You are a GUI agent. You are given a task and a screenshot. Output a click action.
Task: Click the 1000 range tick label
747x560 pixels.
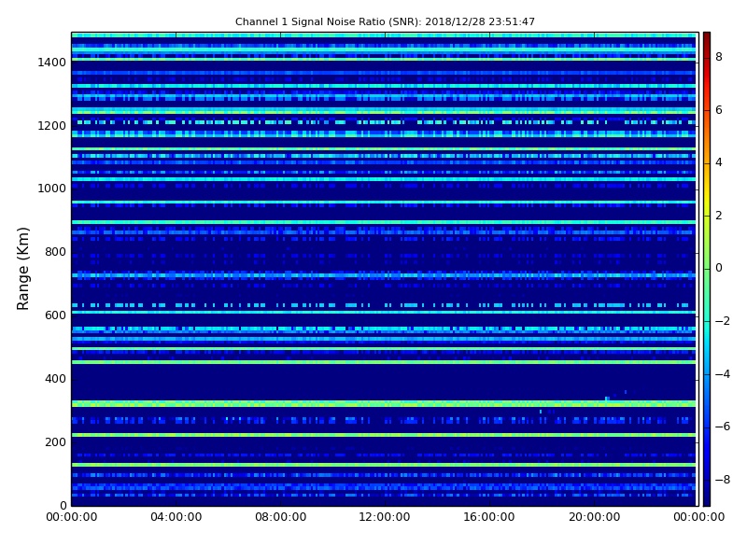(x=52, y=189)
